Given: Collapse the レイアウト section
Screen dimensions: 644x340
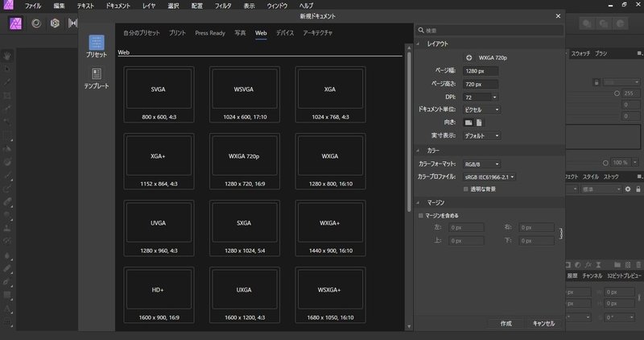Looking at the screenshot, I should [419, 44].
